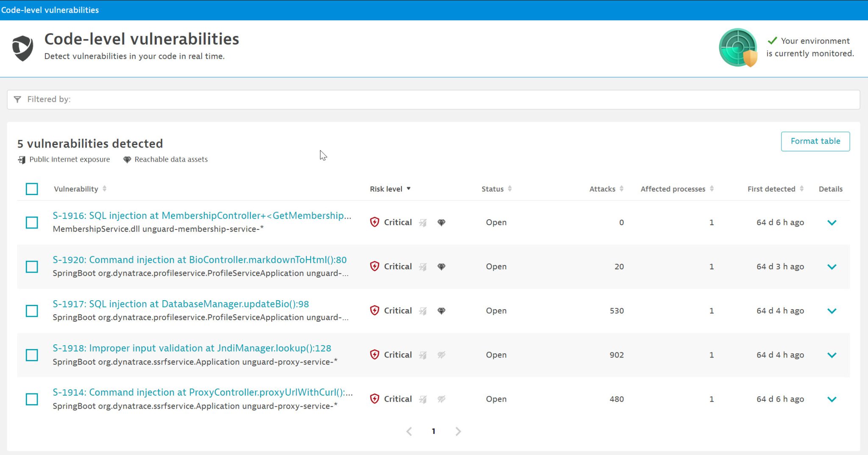Click the Public internet exposure legend icon
Viewport: 868px width, 455px height.
(22, 160)
